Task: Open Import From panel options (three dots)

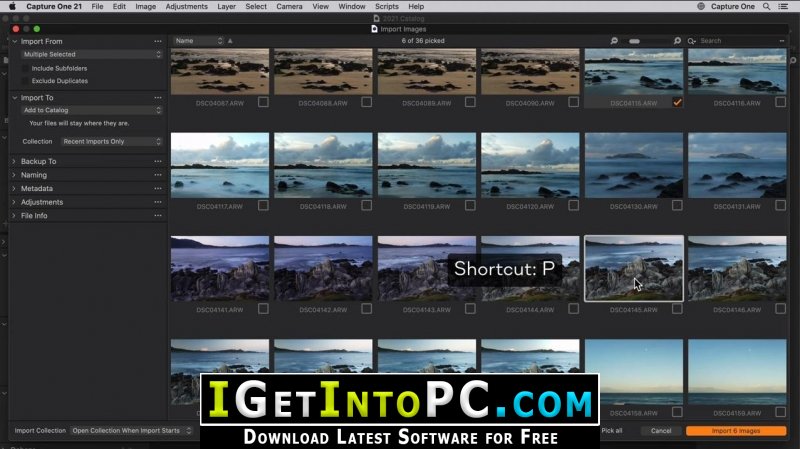Action: pos(157,41)
